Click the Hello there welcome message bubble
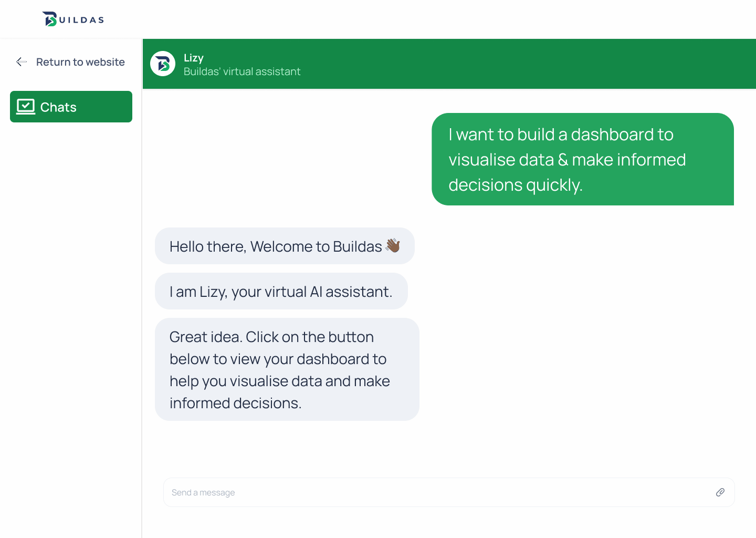Image resolution: width=756 pixels, height=538 pixels. [x=284, y=246]
